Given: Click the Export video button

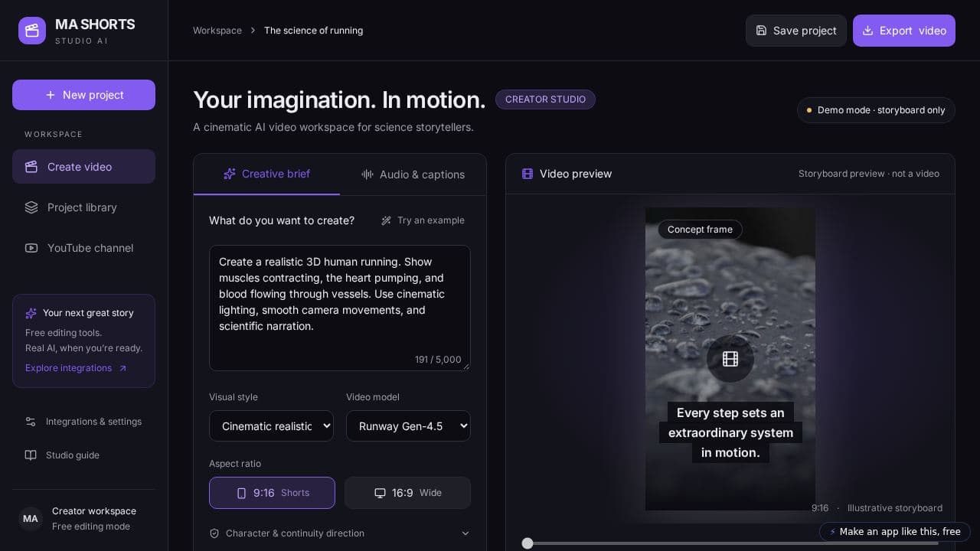Looking at the screenshot, I should pos(904,31).
